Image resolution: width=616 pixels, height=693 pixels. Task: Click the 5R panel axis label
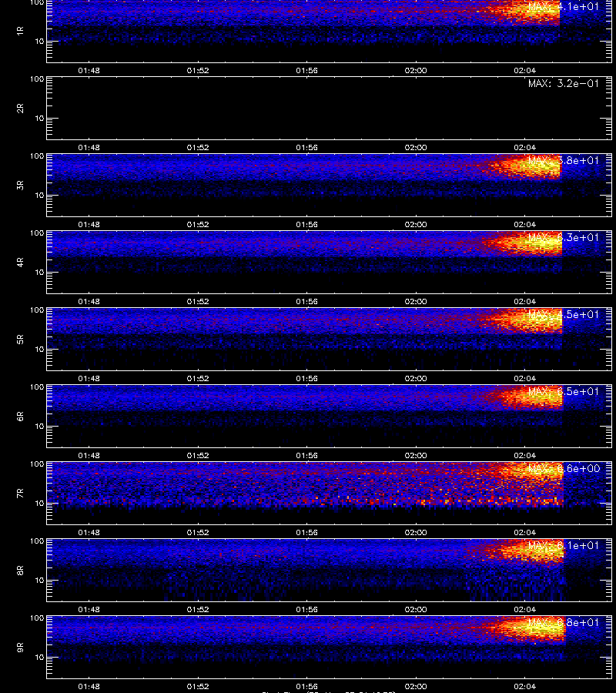point(20,340)
